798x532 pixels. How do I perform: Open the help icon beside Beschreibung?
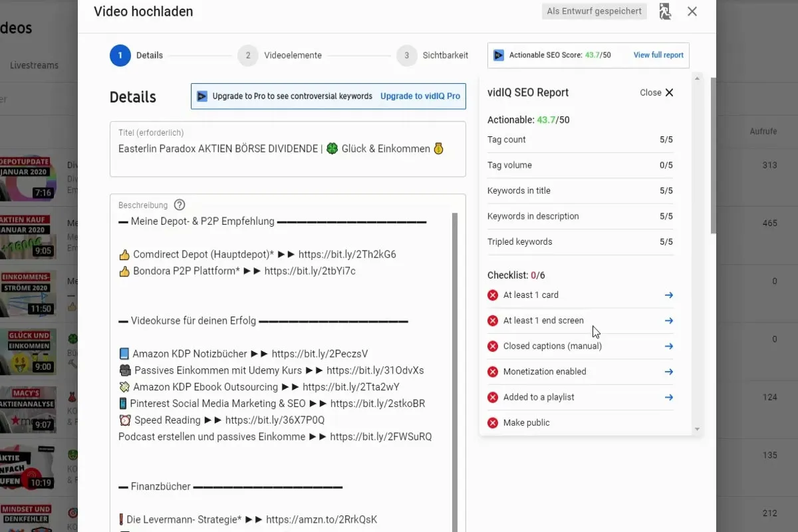point(180,205)
